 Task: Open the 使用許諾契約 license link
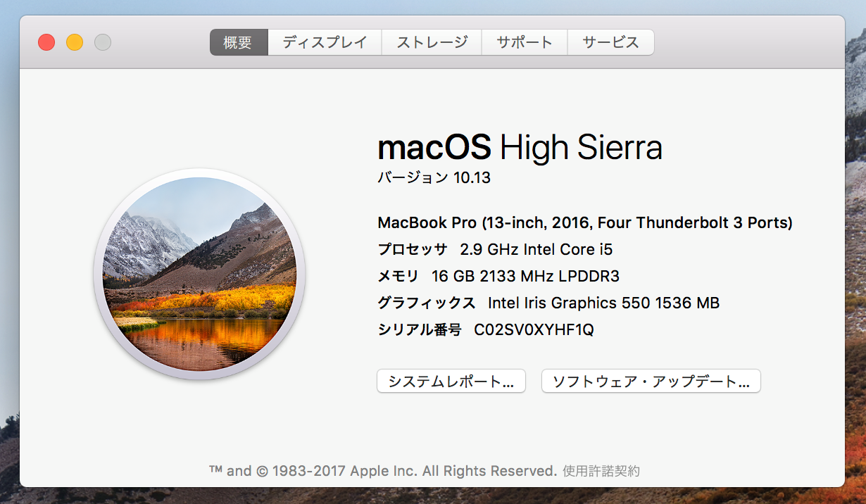pos(601,471)
